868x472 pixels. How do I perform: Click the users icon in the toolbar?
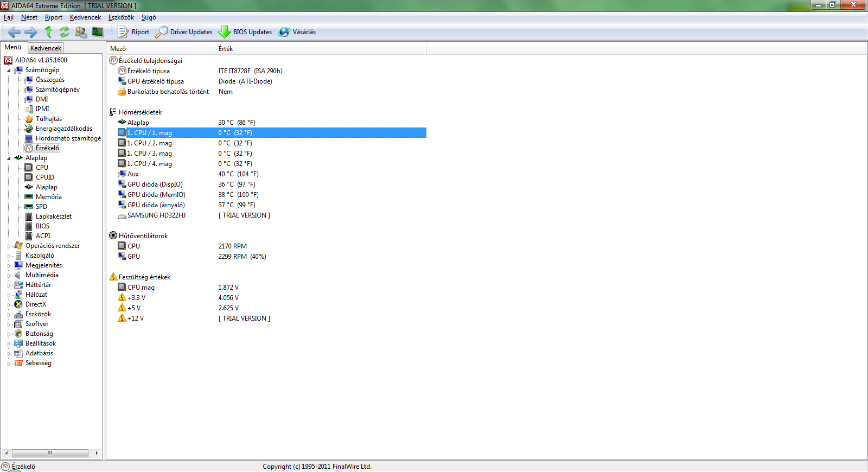(81, 32)
